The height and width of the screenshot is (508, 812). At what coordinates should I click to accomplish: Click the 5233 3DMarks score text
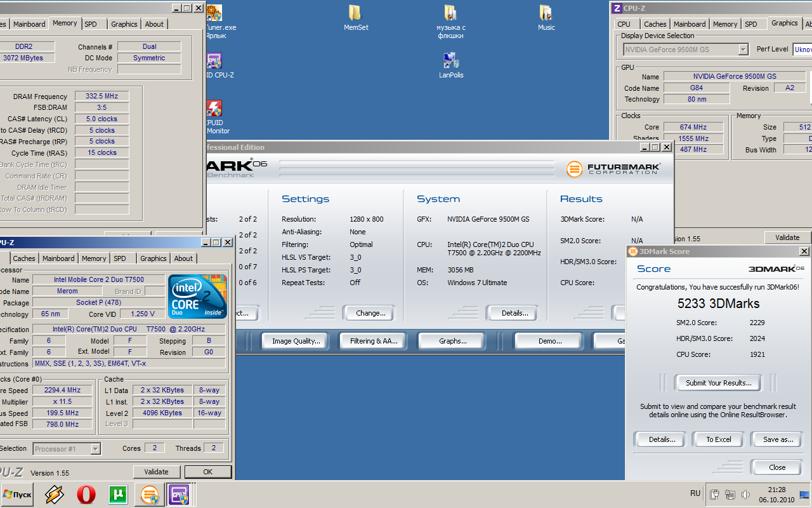click(x=718, y=304)
